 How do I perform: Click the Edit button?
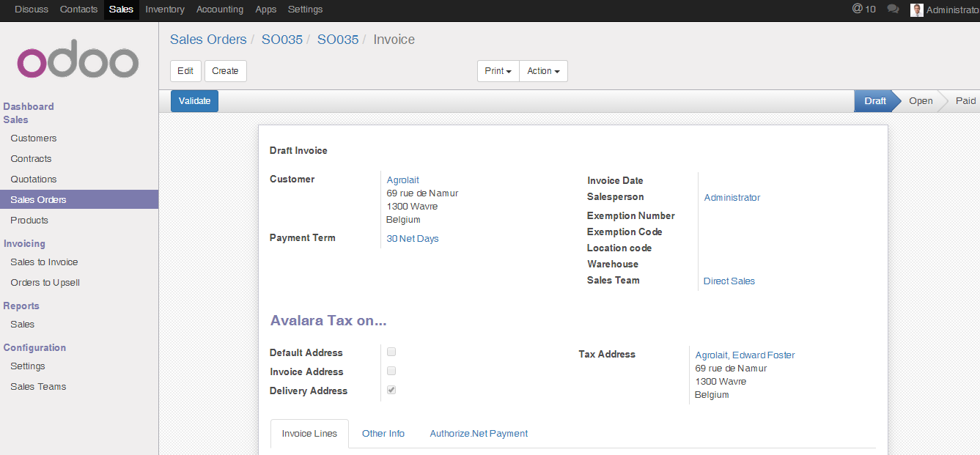(x=185, y=71)
